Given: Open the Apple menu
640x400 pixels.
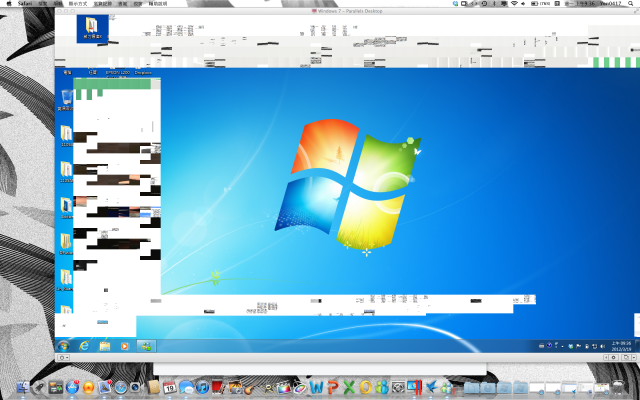Looking at the screenshot, I should tap(9, 3).
